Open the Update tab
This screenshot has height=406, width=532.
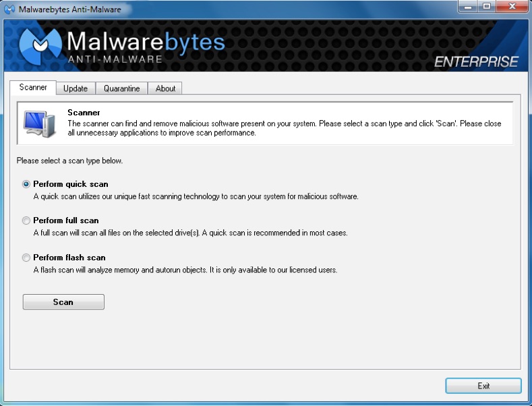[x=76, y=88]
